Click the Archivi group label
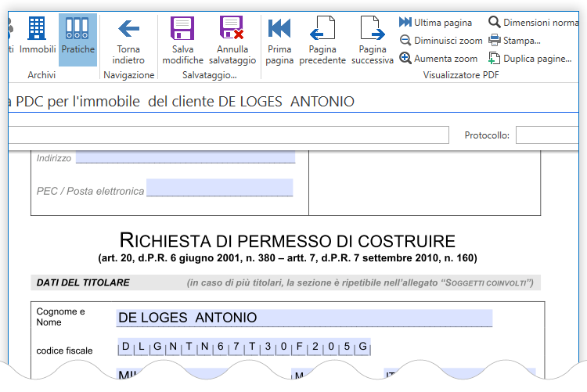 point(41,75)
